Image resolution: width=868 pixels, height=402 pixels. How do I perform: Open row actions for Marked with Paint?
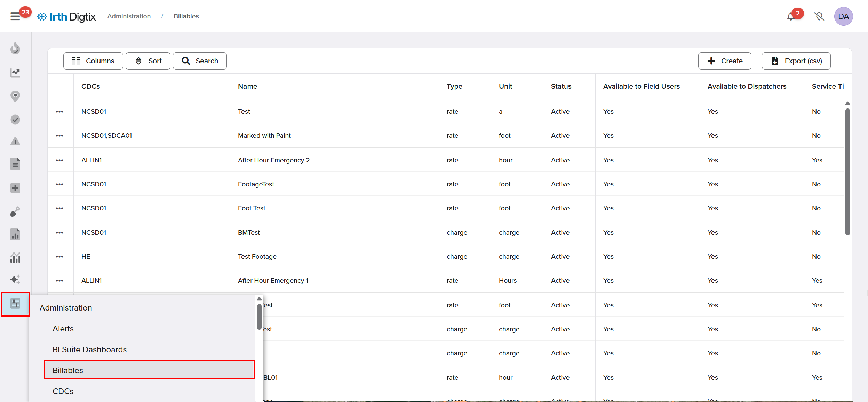(59, 136)
